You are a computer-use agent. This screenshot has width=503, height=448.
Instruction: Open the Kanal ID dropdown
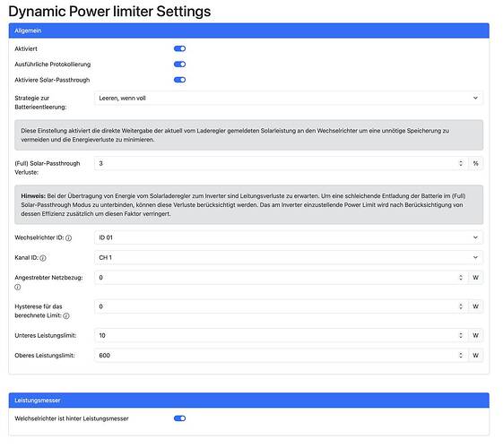(289, 257)
